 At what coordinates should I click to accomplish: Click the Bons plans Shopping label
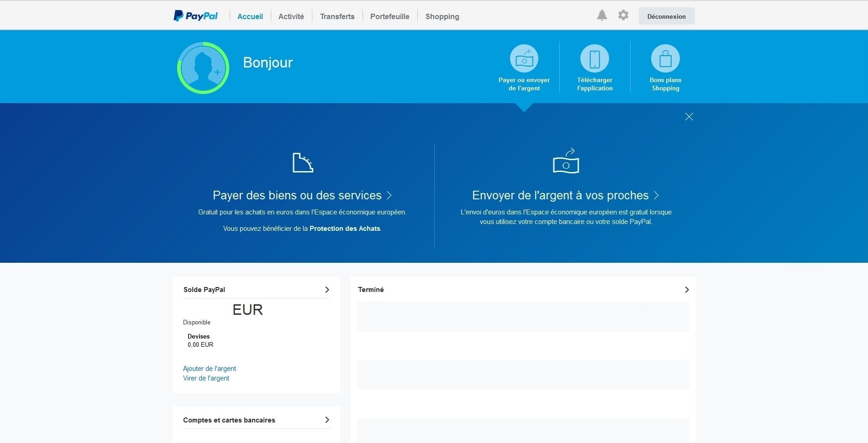665,84
